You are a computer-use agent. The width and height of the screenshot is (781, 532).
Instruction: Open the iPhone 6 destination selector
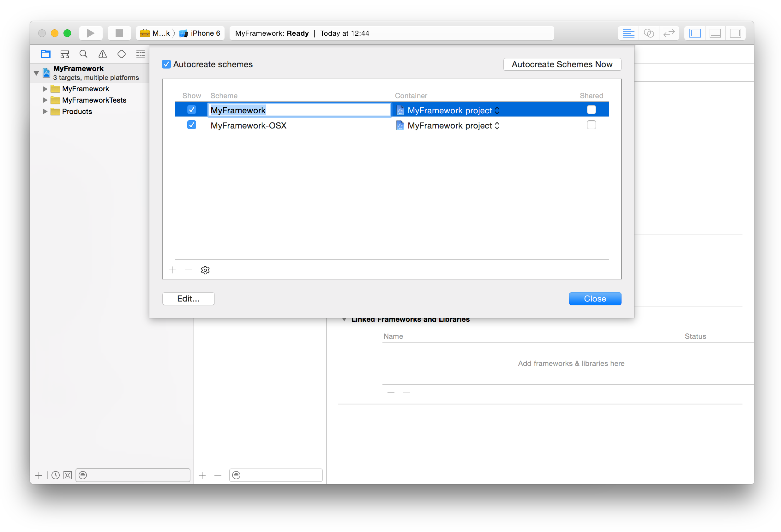201,33
